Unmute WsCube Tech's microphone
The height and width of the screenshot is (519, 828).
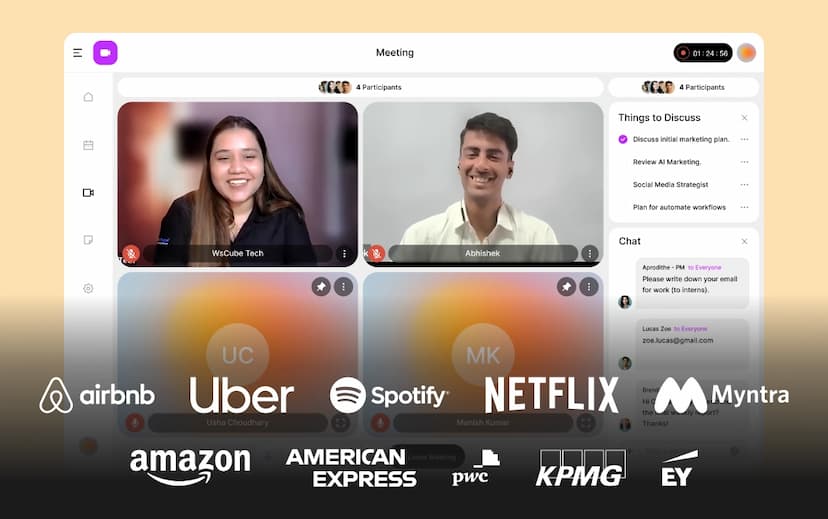tap(131, 254)
